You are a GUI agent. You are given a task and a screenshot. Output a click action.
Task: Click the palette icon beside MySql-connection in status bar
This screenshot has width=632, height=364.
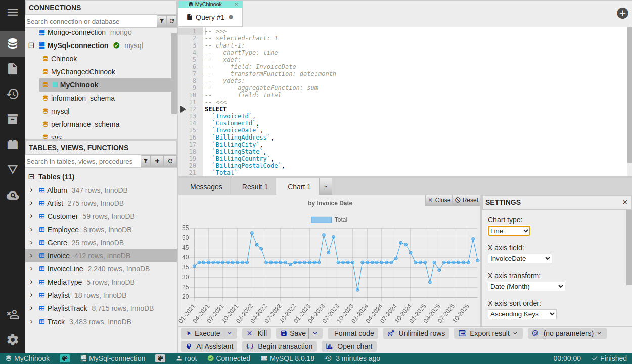(160, 358)
